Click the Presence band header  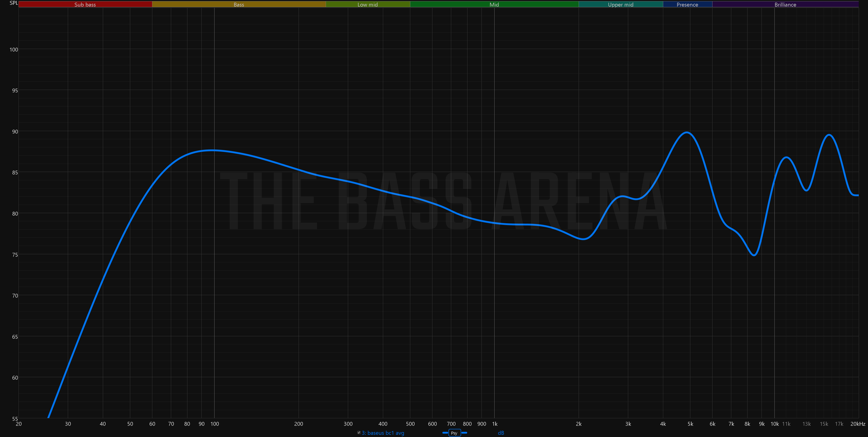[x=687, y=5]
